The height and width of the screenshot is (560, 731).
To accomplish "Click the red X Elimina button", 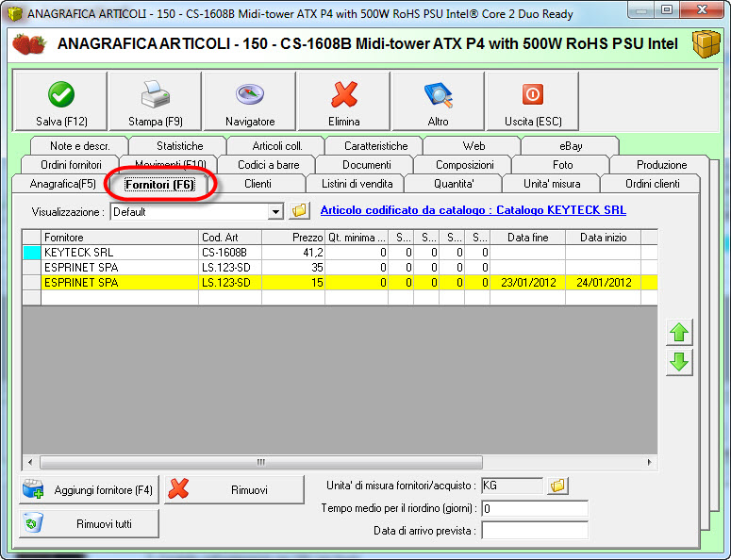I will [x=344, y=101].
